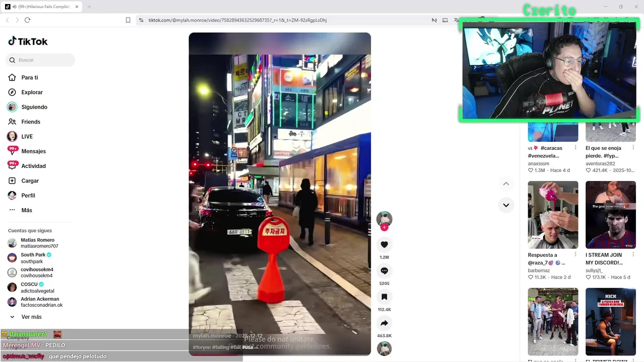
Task: Open the KICK gym video thumbnail
Action: (x=611, y=322)
